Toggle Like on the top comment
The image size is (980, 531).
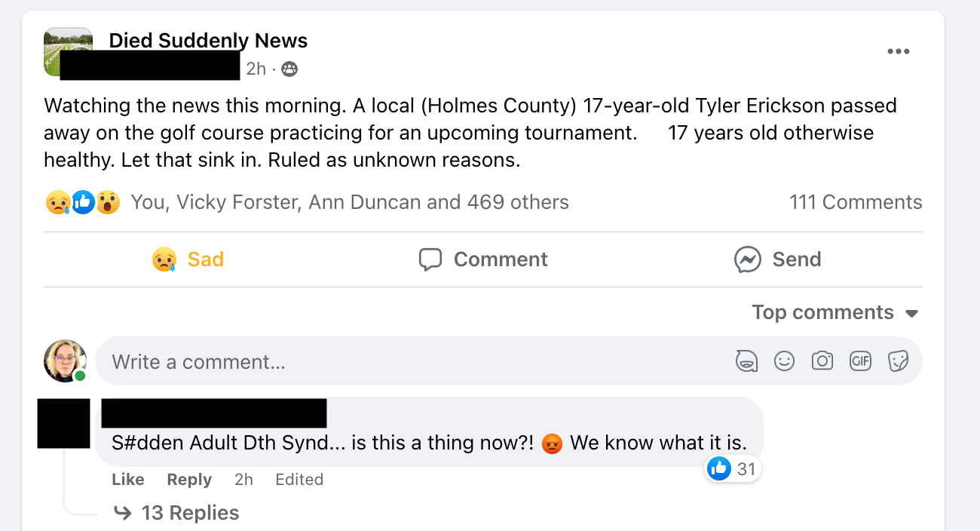(128, 480)
